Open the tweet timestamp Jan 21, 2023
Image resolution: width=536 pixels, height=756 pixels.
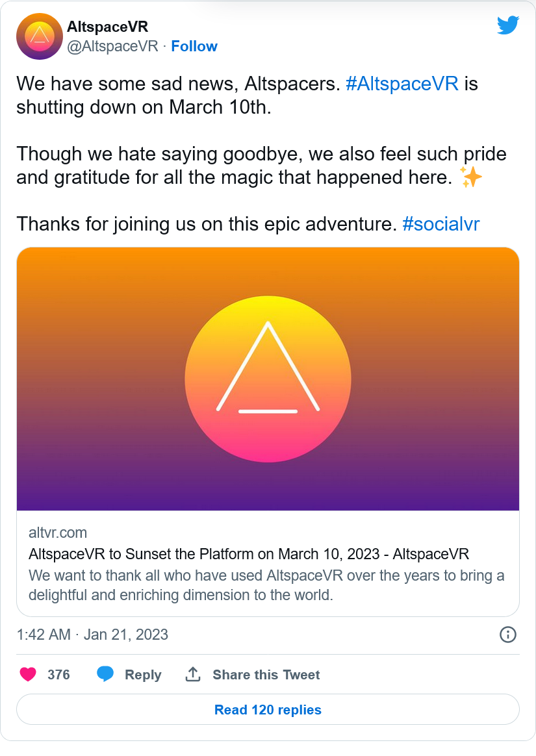point(92,635)
